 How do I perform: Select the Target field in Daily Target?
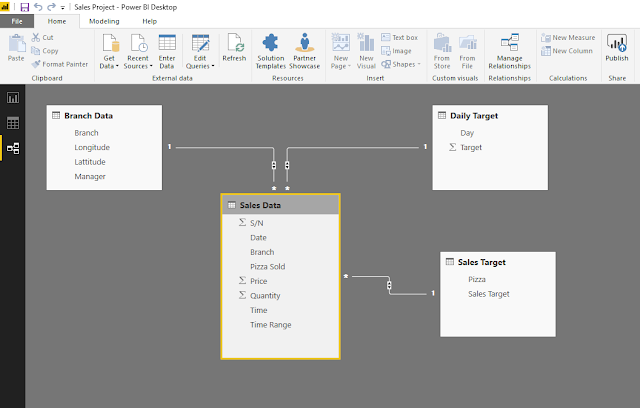coord(471,147)
